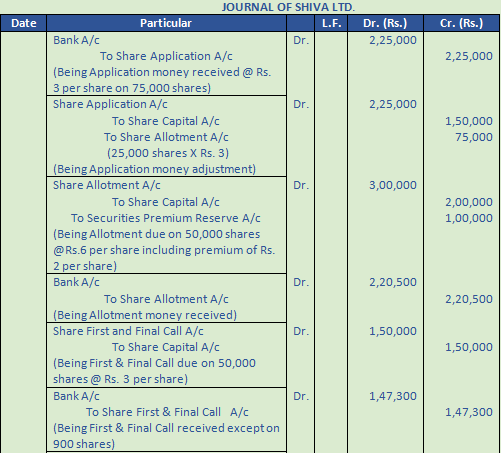Click the credit amount 2,00,000

point(469,202)
